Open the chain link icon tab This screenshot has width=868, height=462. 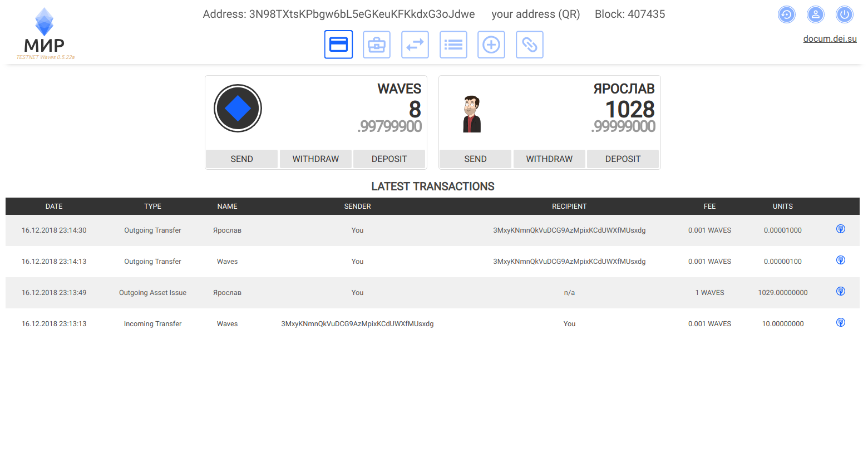pos(530,45)
